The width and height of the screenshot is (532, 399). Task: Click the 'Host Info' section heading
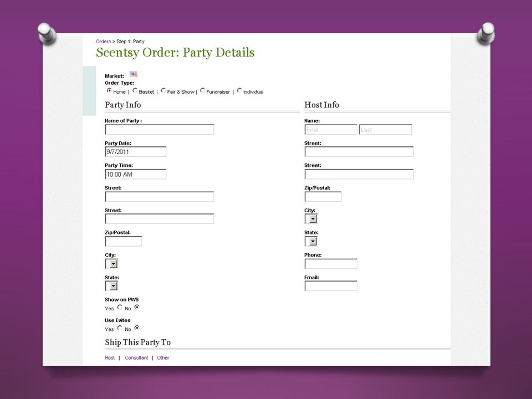point(321,105)
